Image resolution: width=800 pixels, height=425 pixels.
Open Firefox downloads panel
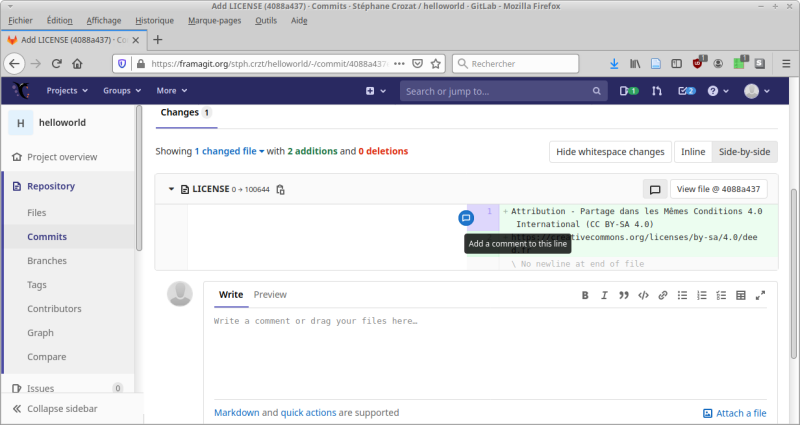point(614,64)
